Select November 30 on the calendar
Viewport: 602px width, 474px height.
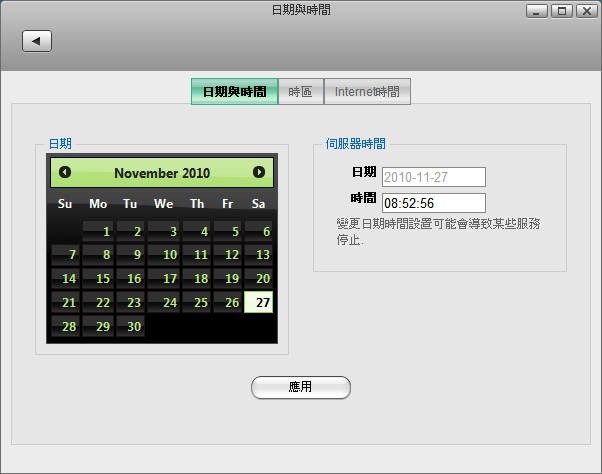coord(131,326)
